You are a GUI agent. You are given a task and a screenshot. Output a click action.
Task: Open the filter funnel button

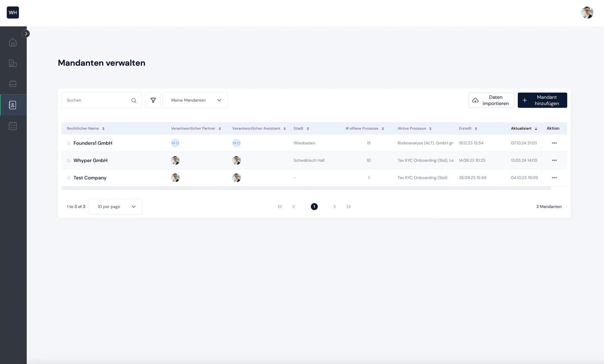point(153,100)
